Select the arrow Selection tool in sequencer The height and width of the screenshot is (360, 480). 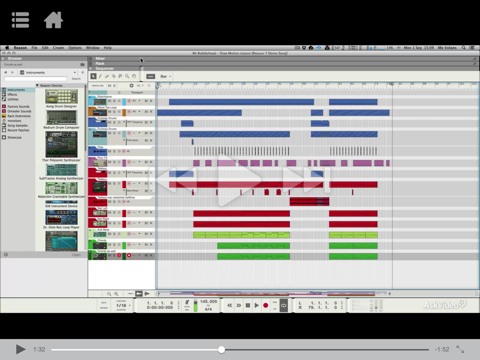pos(93,76)
